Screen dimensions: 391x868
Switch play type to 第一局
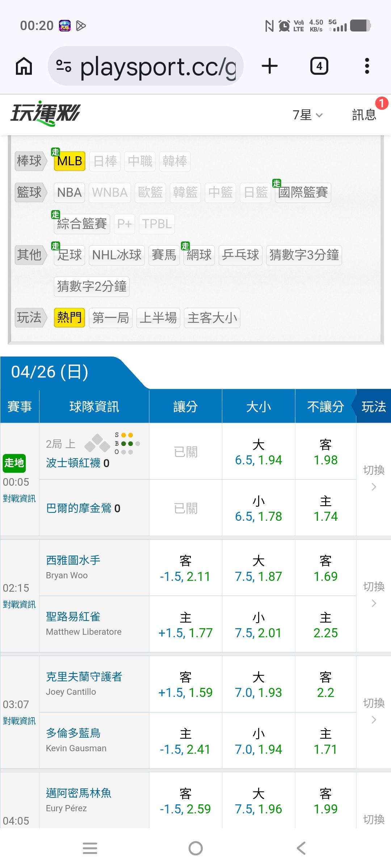[110, 318]
